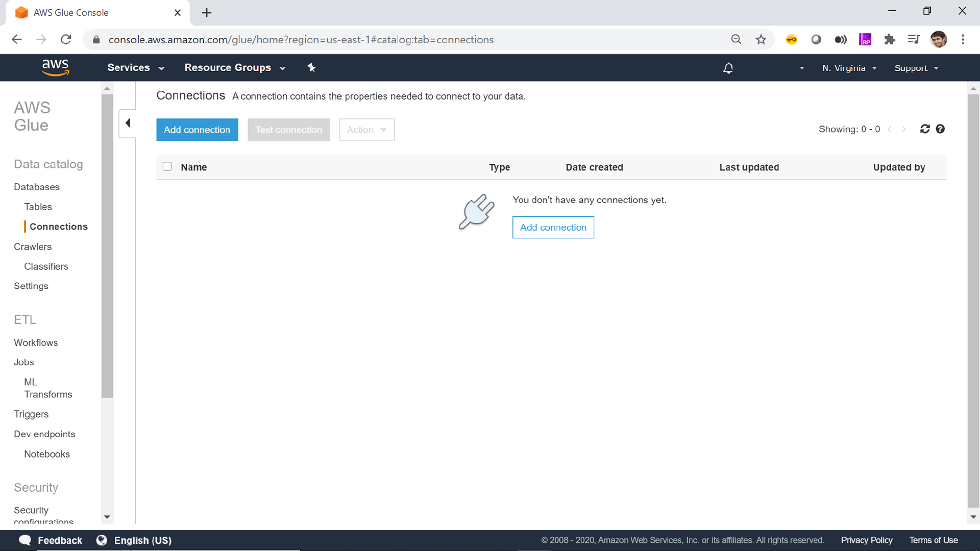Navigate to Jobs under ETL

pos(24,362)
